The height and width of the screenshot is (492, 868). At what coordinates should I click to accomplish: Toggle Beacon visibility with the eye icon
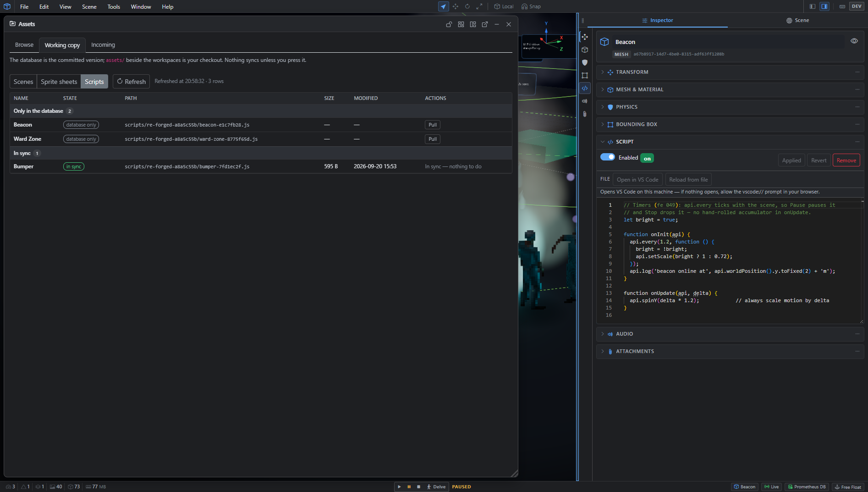[x=854, y=41]
